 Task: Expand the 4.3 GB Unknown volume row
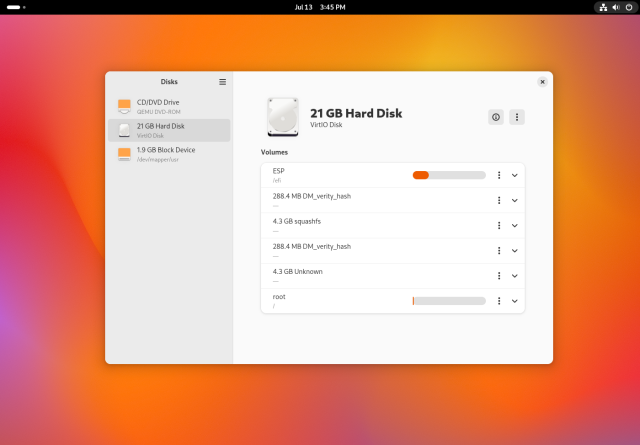coord(515,275)
